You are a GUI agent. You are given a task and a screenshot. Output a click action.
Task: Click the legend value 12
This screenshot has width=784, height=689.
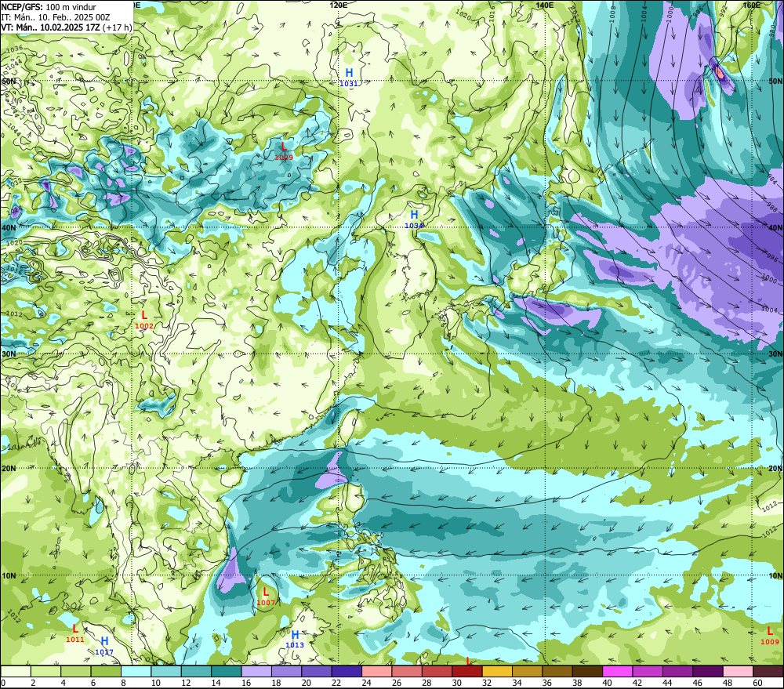[x=186, y=683]
